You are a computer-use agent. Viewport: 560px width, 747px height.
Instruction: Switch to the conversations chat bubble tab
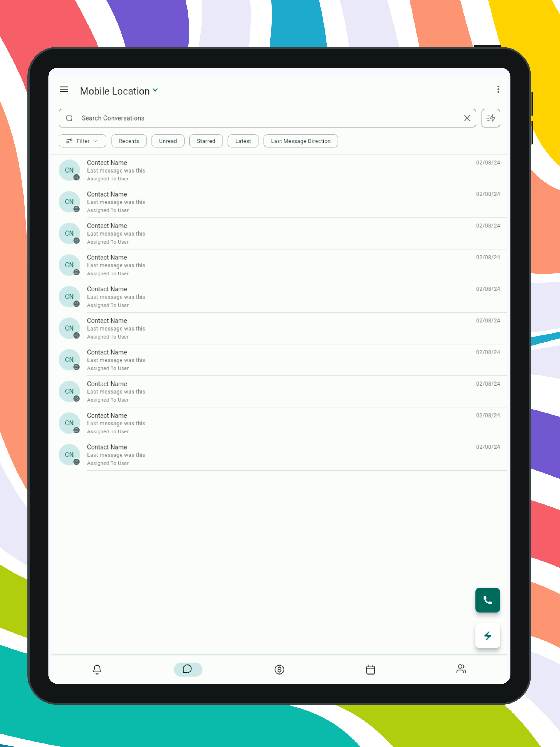coord(188,669)
